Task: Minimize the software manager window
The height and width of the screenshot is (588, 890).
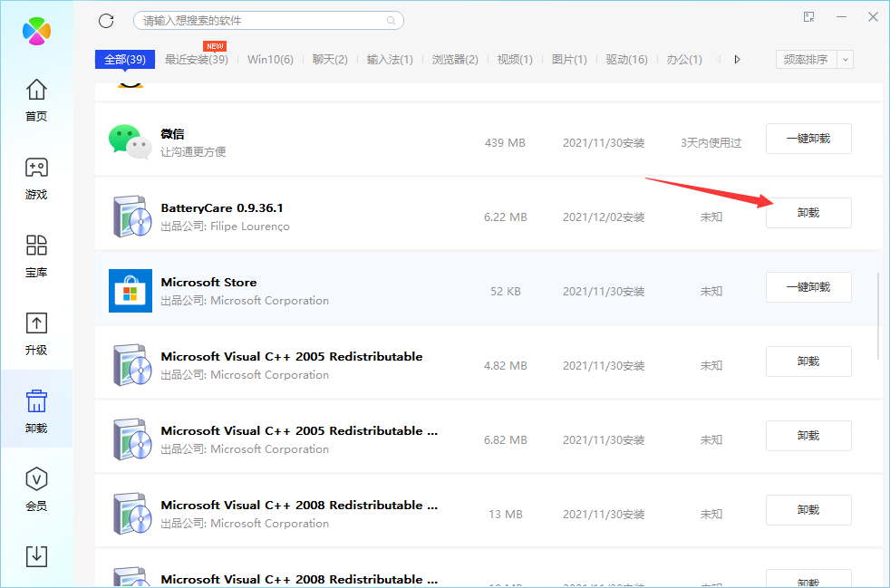Action: point(841,17)
